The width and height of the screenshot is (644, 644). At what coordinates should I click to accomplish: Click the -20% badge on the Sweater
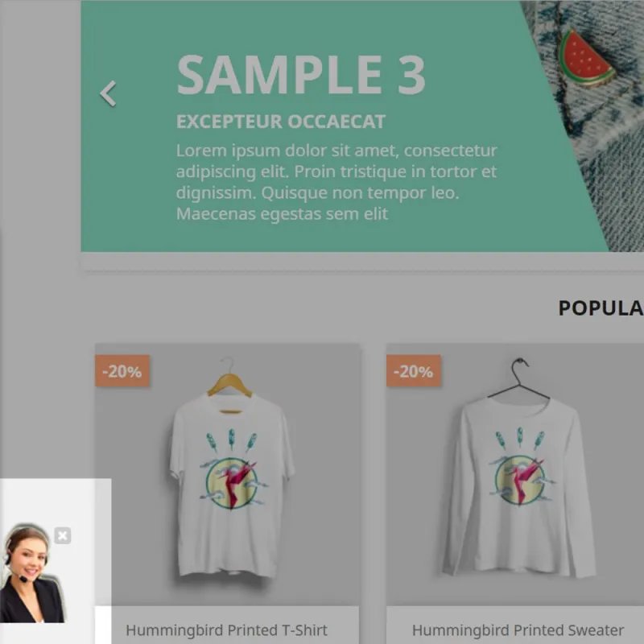point(414,371)
